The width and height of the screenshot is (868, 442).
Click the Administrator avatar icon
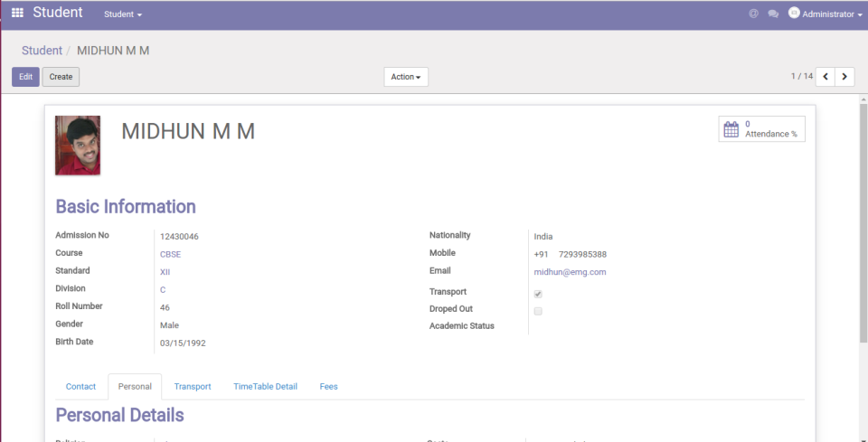[794, 13]
